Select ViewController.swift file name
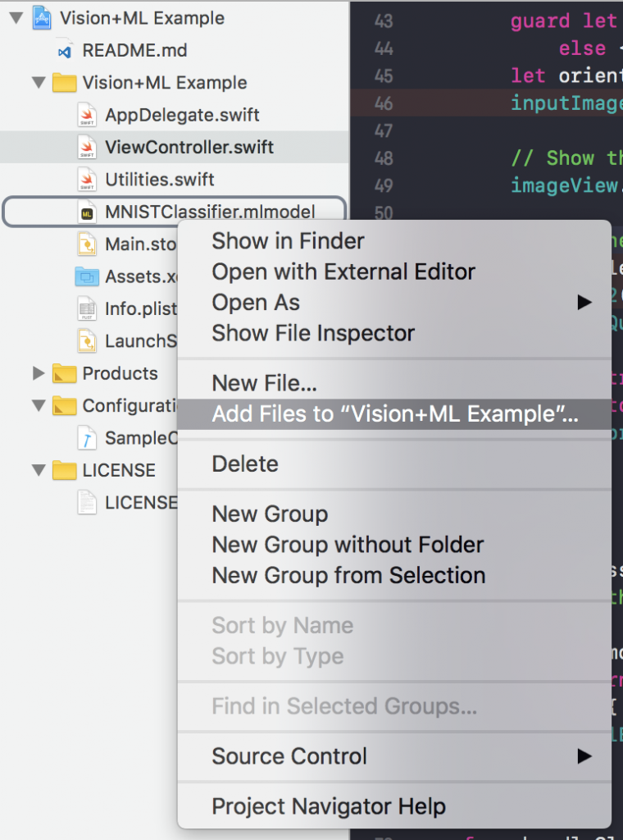623x840 pixels. tap(189, 148)
